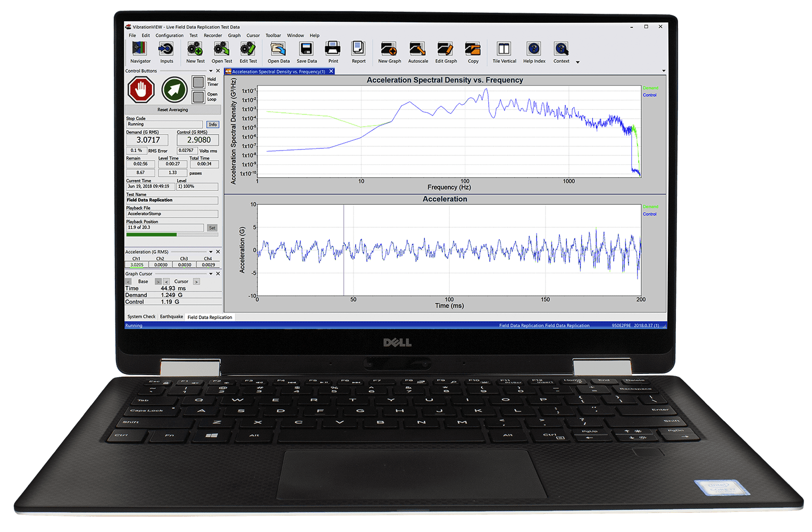Open the Help menu
Screen dimensions: 812x532
(315, 36)
